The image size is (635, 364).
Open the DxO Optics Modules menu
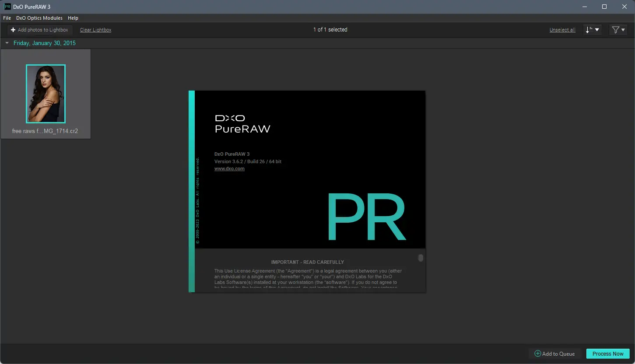[x=39, y=18]
